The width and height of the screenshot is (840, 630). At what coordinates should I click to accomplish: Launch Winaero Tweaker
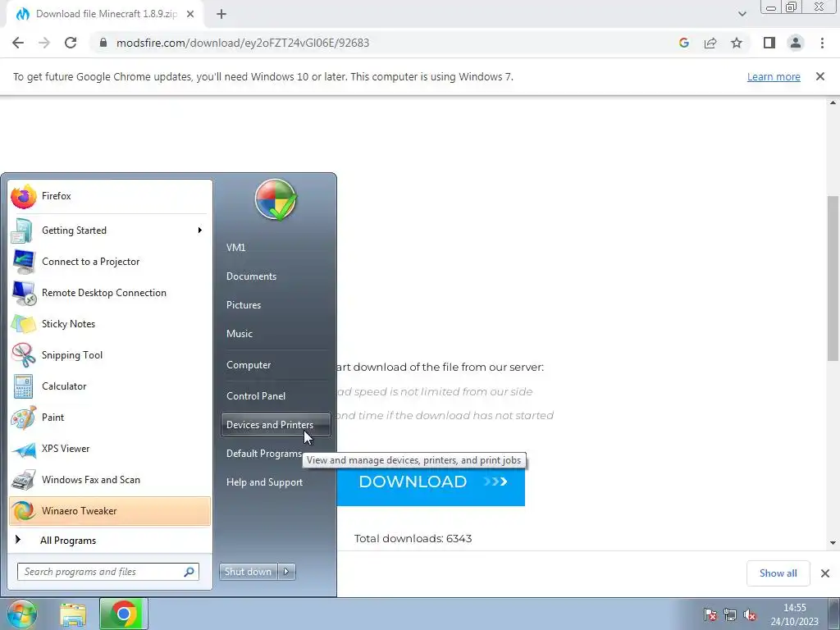click(110, 511)
